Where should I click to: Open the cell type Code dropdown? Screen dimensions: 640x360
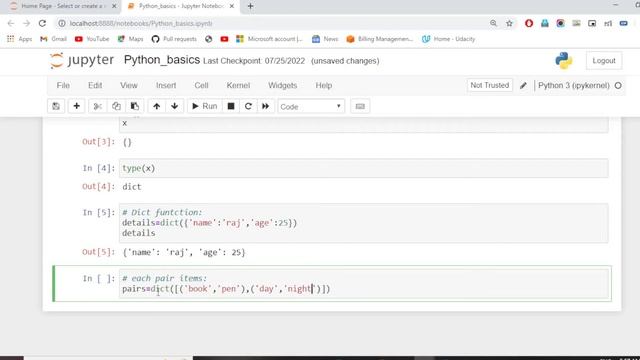[311, 107]
